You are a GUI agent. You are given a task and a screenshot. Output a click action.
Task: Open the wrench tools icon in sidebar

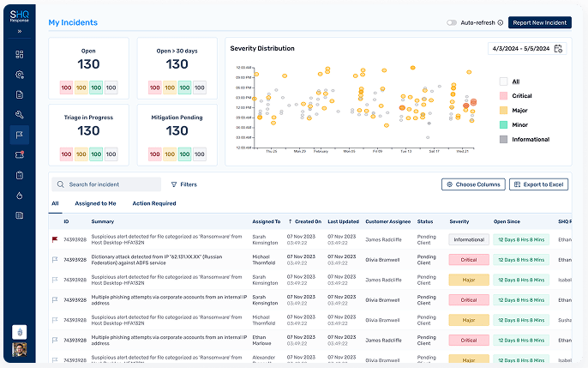pos(20,115)
